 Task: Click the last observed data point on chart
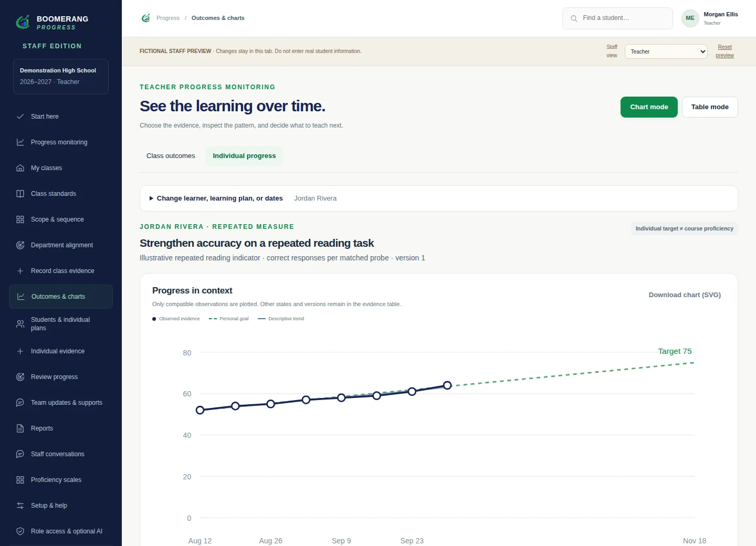click(x=447, y=385)
